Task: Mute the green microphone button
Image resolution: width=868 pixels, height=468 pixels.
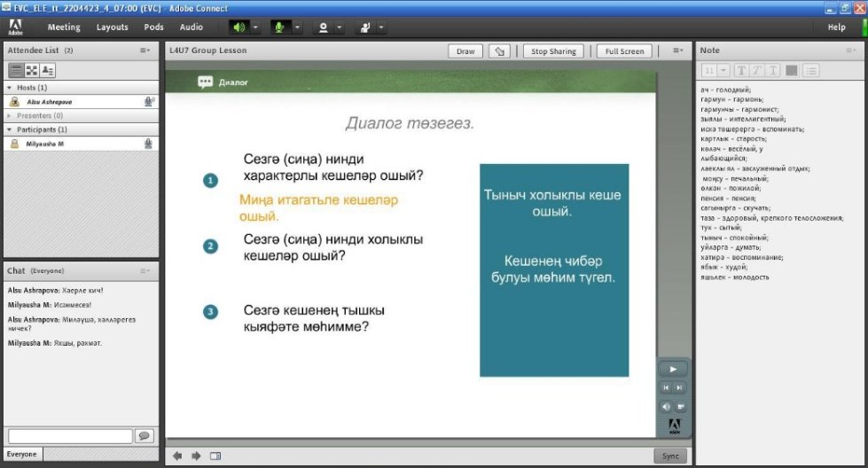Action: click(x=280, y=27)
